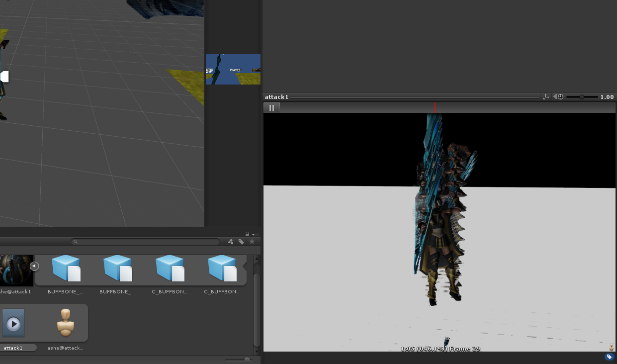Select the ashe@attack1 model thumbnail

(16, 271)
